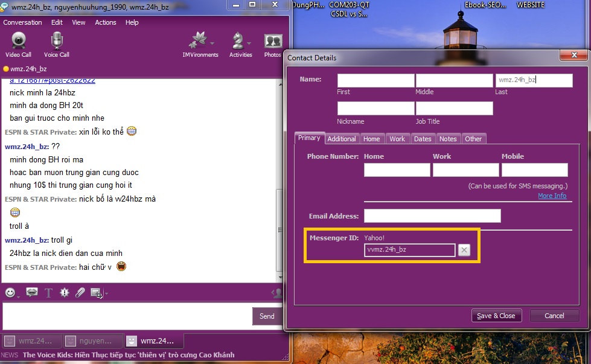Expand the Activities dropdown arrow
Screen dimensions: 591x364
[249, 43]
